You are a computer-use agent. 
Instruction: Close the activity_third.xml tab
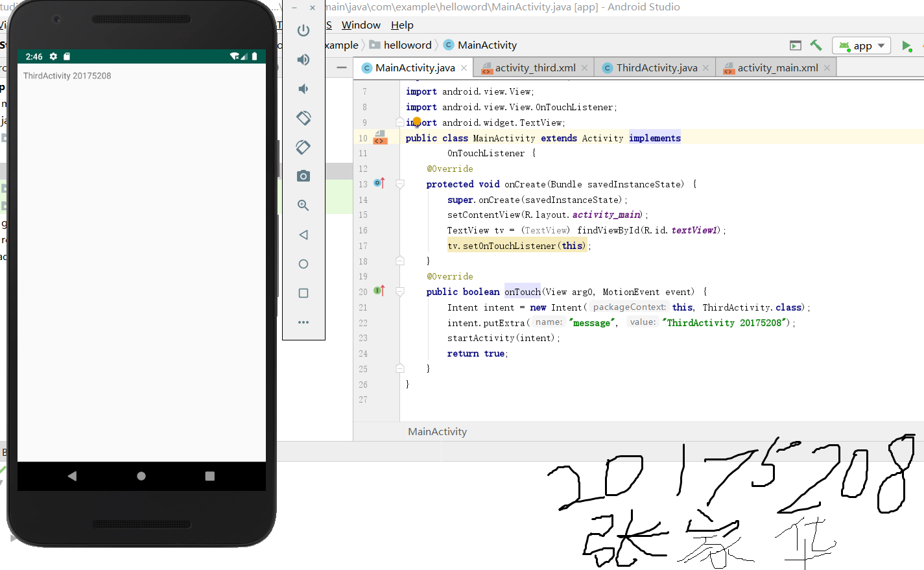point(584,68)
